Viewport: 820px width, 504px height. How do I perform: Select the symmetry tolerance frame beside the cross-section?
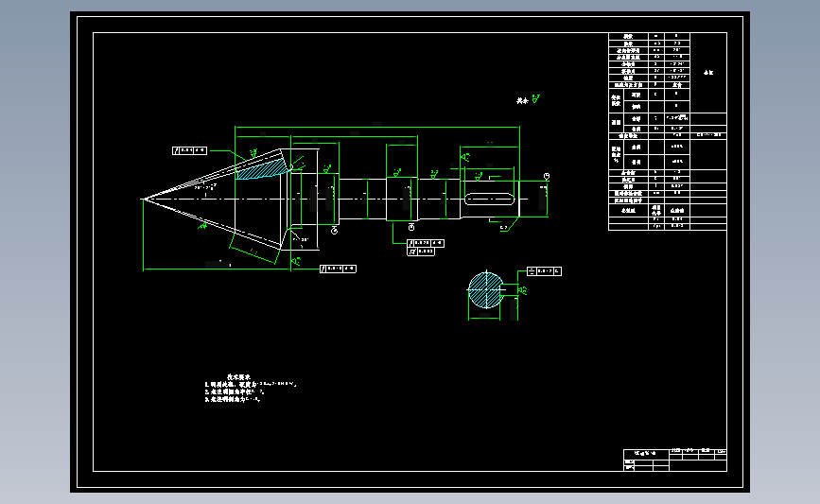[544, 271]
